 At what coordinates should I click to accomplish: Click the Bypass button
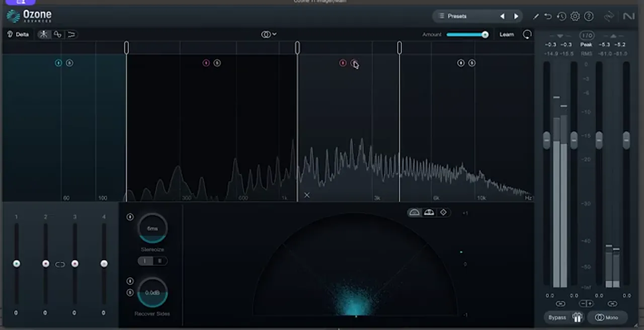point(557,317)
